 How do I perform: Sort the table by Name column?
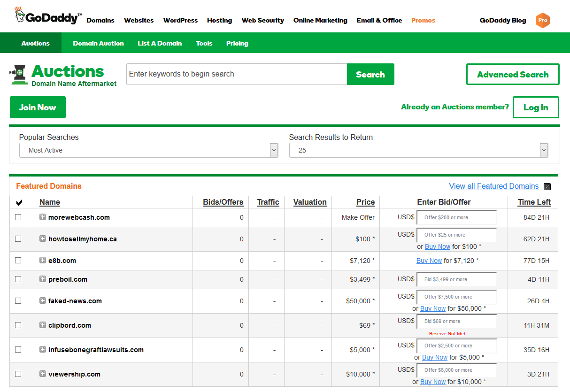coord(50,202)
